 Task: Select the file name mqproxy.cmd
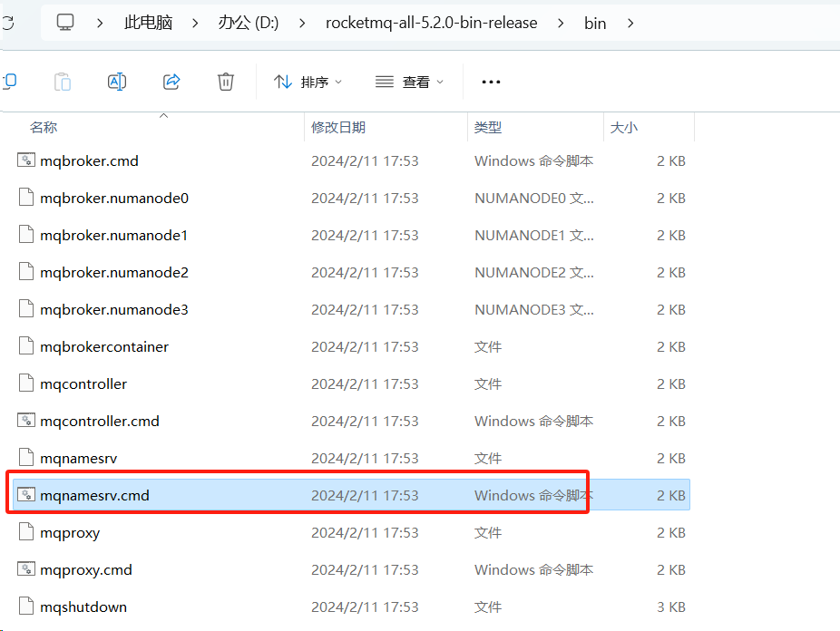tap(85, 570)
